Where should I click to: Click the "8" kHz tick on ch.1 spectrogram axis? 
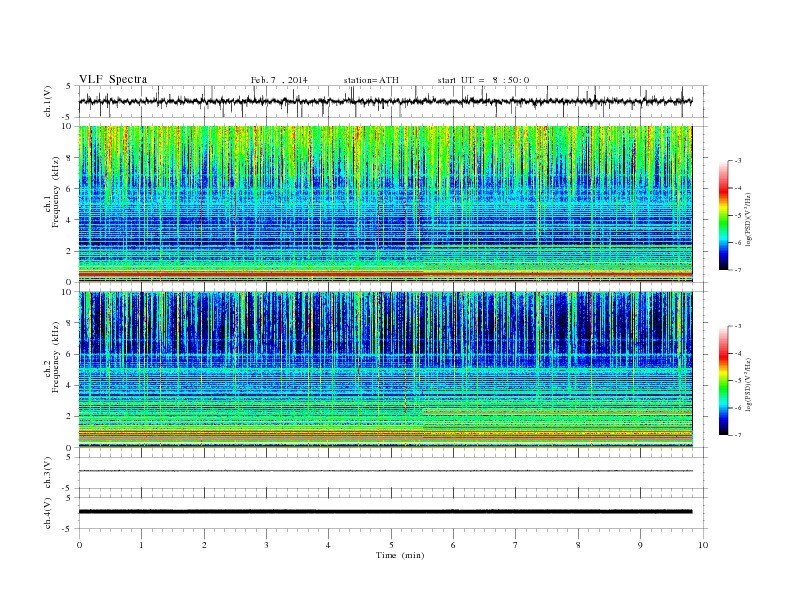(69, 158)
